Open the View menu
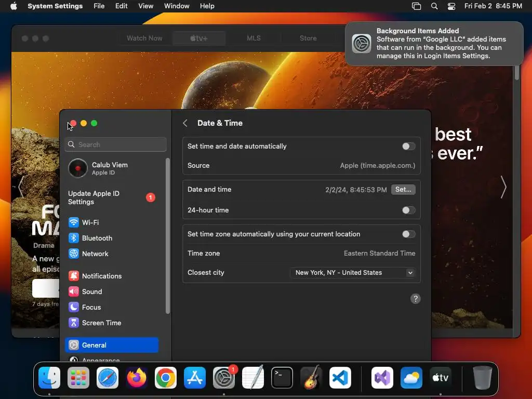Viewport: 532px width, 399px height. (x=145, y=6)
